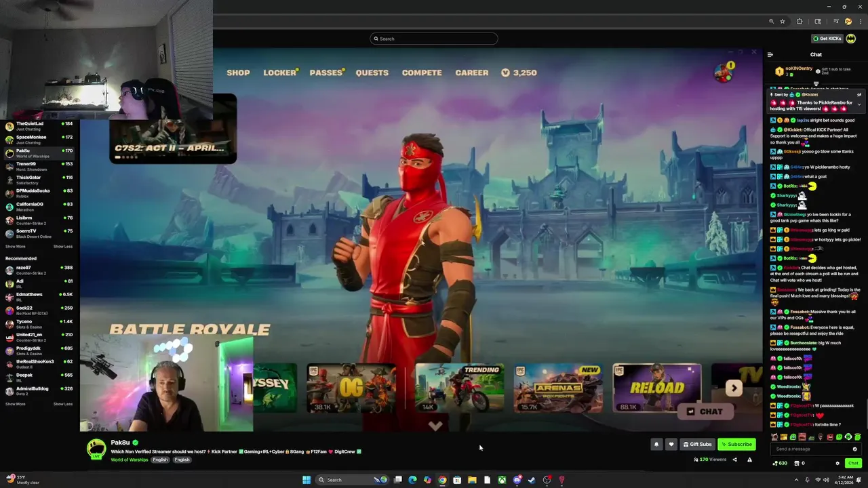868x488 pixels.
Task: Open the Fortnite player avatar with notification
Action: click(x=724, y=73)
